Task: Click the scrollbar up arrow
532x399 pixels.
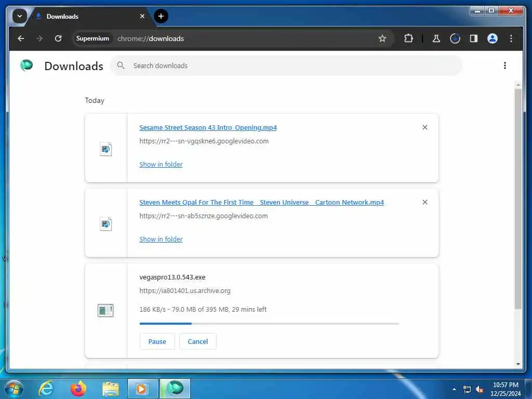Action: 518,85
